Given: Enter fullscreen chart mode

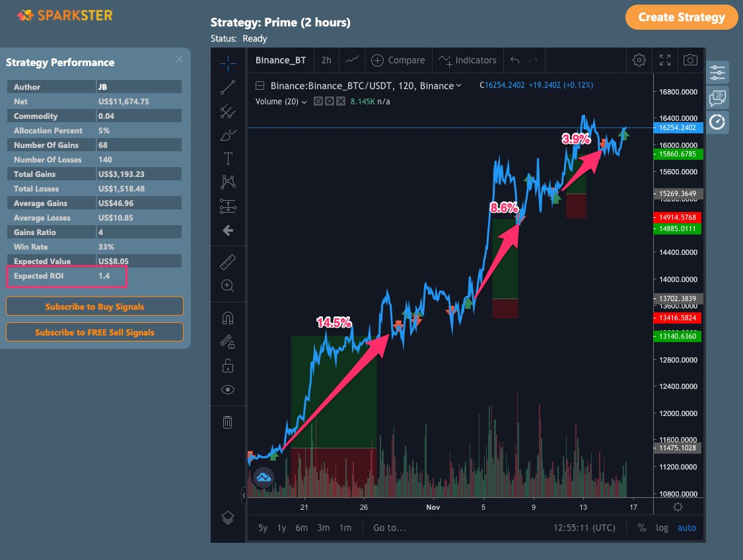Looking at the screenshot, I should click(665, 60).
